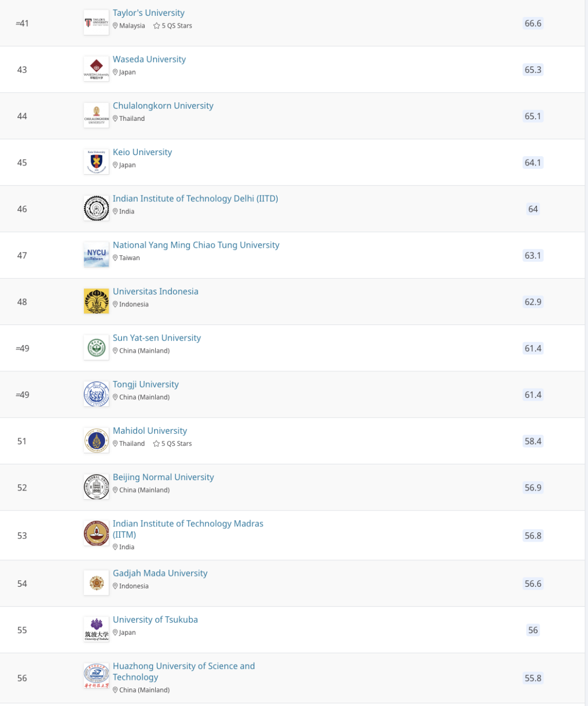Click the University of Tsukuba purple logo
Screen dimensions: 588x706
click(x=96, y=629)
